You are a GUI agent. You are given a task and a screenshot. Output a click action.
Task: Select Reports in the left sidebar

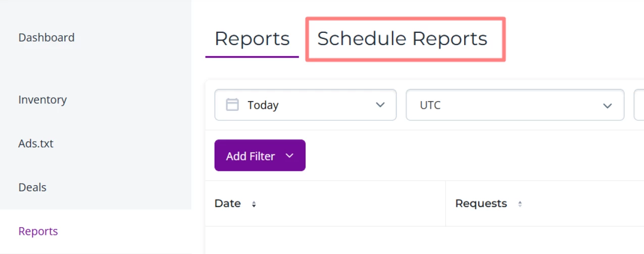38,231
